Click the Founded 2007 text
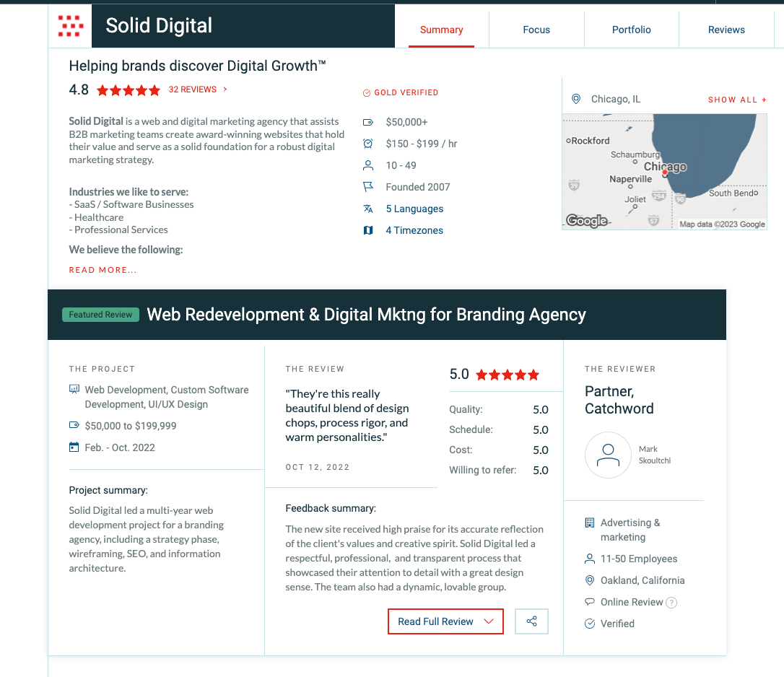This screenshot has height=677, width=784. tap(418, 187)
